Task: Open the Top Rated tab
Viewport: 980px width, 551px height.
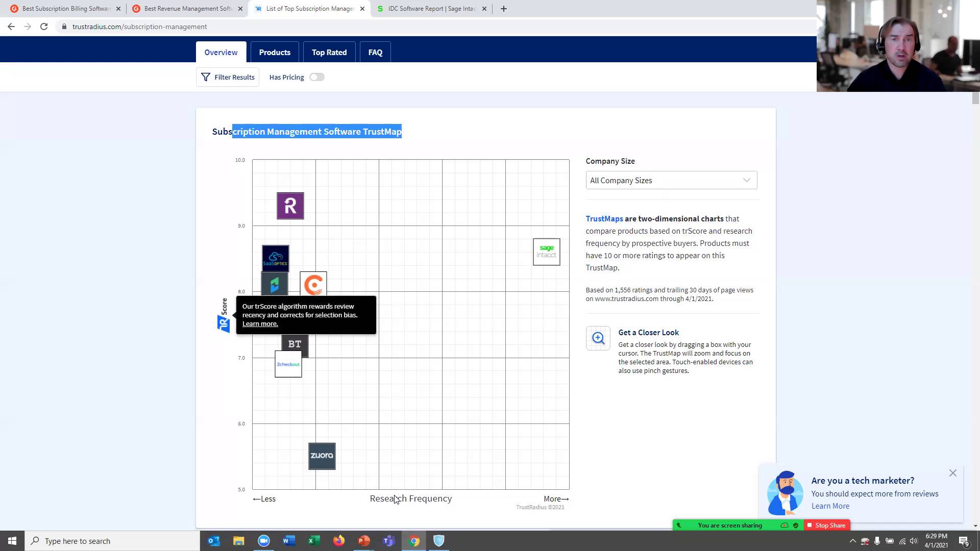Action: tap(329, 52)
